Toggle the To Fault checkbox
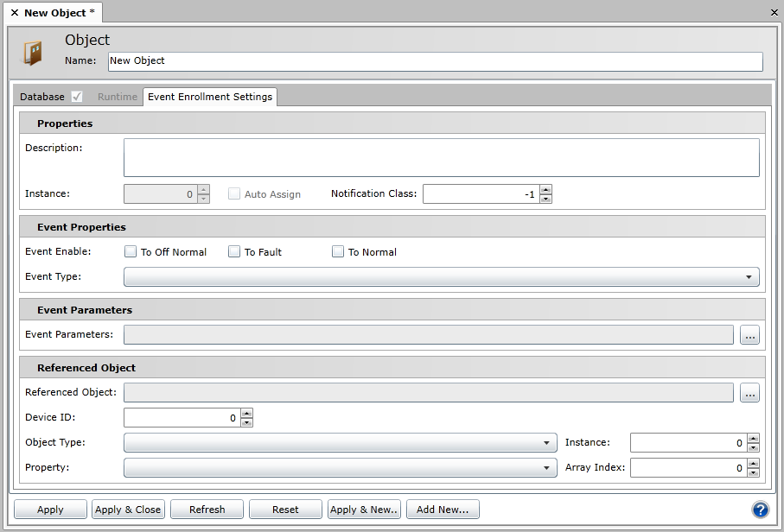The height and width of the screenshot is (532, 784). [x=234, y=252]
